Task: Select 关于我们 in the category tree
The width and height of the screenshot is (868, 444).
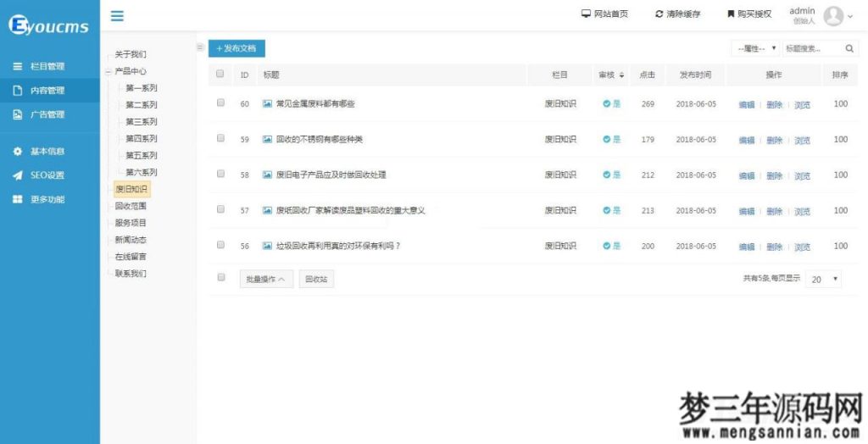Action: click(131, 54)
